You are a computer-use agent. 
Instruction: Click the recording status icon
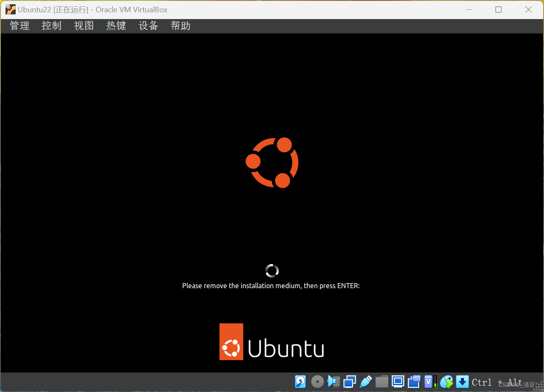(414, 382)
